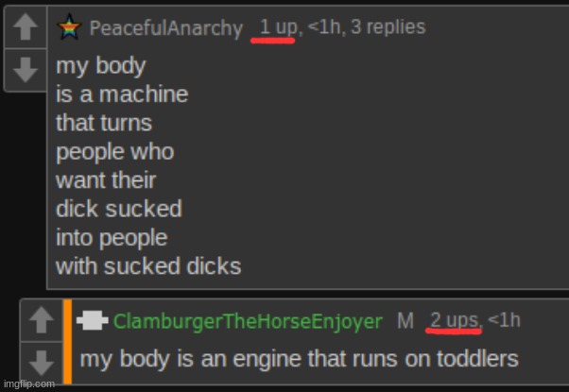
Task: Downvote PeacefulAnarchy's comment
Action: 25,70
